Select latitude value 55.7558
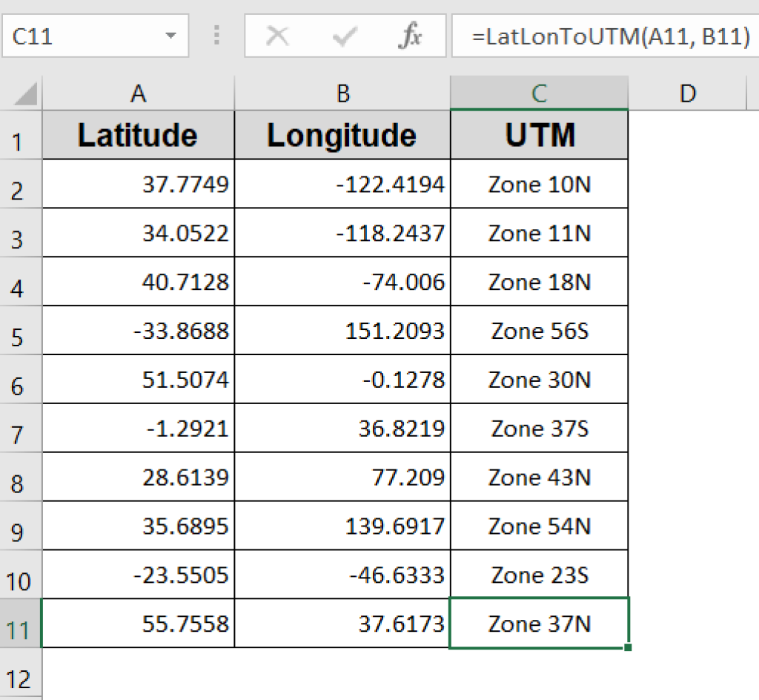 (x=139, y=624)
